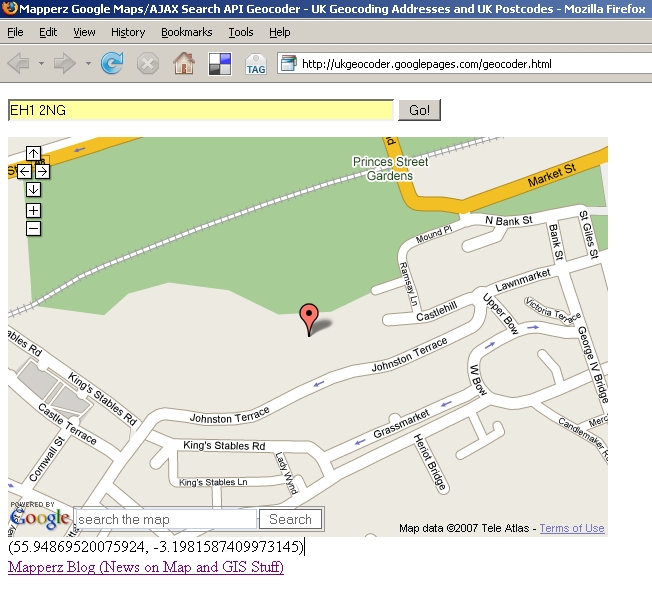Viewport: 652px width, 591px height.
Task: Click the Google logo on the map
Action: pos(40,518)
